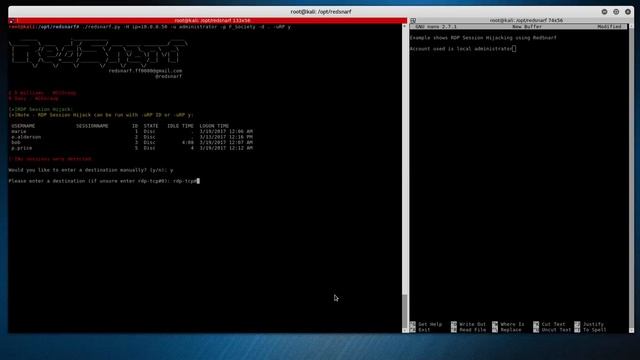Image resolution: width=640 pixels, height=360 pixels.
Task: Click nano's 'Where Is' shortcut label
Action: point(512,324)
